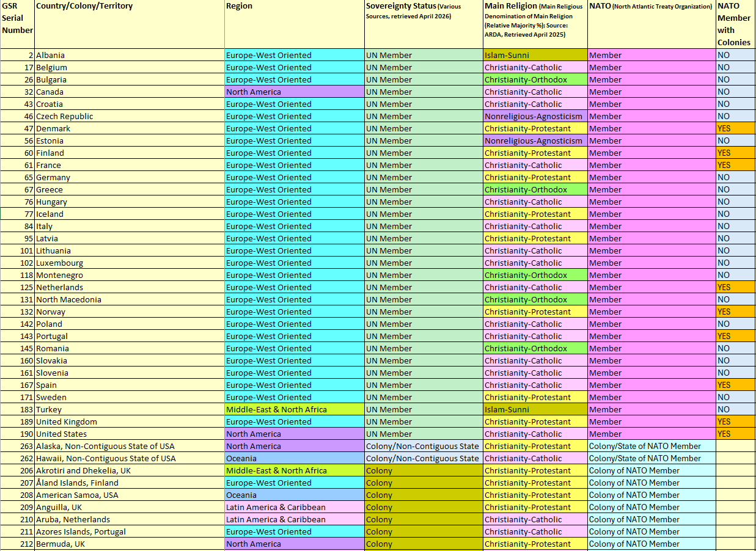Select Akrotiri's Colony sovereignty status cell
The width and height of the screenshot is (756, 551).
(424, 470)
